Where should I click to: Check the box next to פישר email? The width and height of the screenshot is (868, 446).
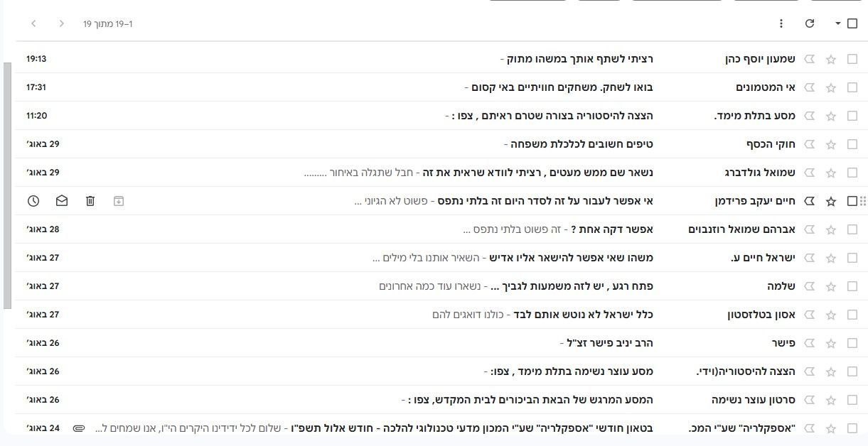[852, 343]
